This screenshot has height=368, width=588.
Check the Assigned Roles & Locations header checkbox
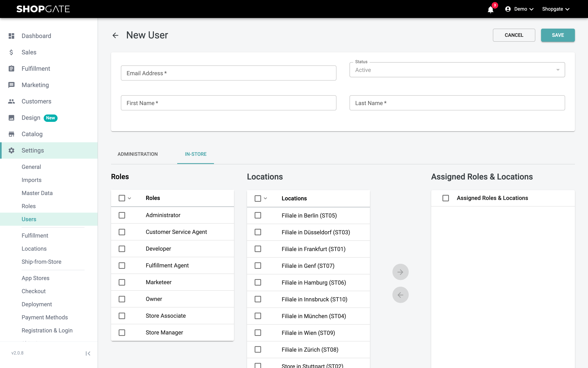[446, 198]
